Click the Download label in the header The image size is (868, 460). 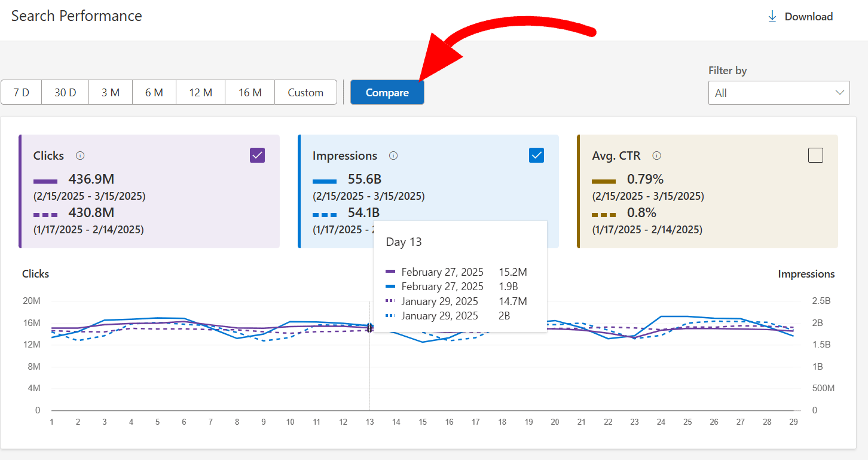click(809, 16)
